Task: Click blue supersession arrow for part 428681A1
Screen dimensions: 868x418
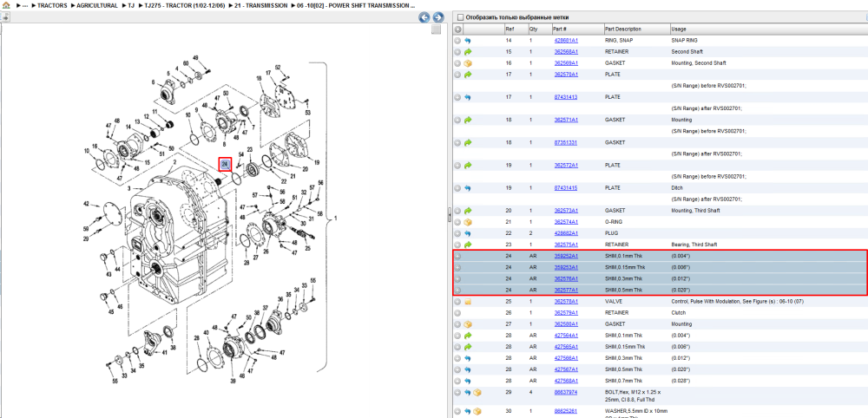Action: pyautogui.click(x=467, y=41)
